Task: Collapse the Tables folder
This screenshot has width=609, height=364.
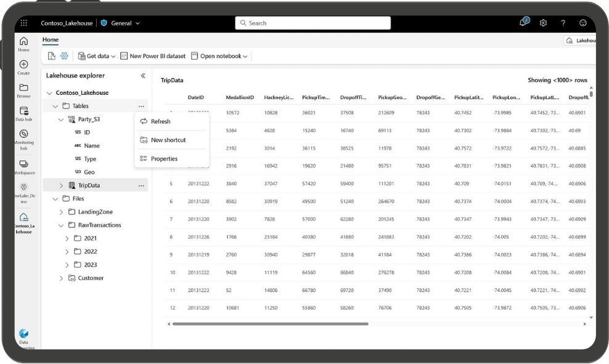Action: tap(55, 107)
